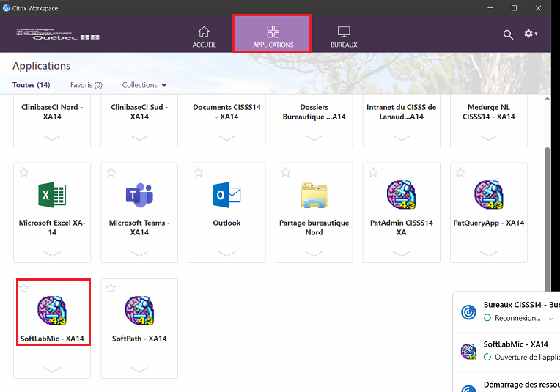The image size is (560, 392).
Task: Show the Favoris (0) list
Action: pos(86,85)
